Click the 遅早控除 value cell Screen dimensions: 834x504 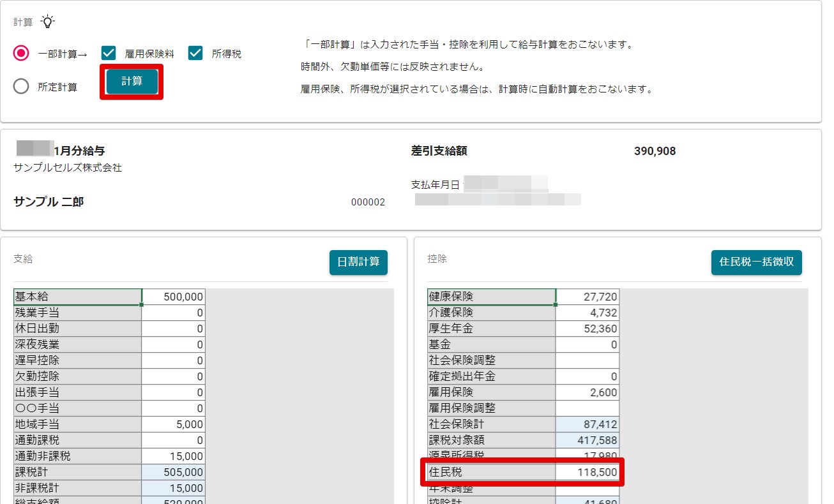[173, 360]
